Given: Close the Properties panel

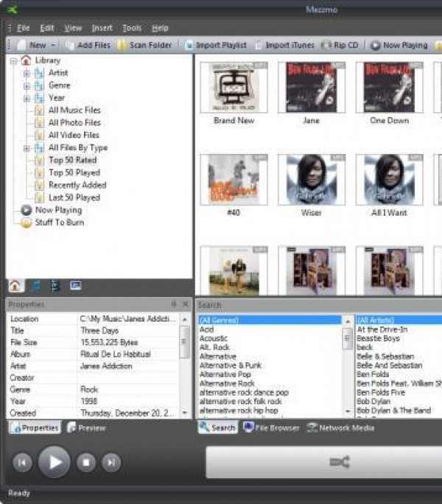Looking at the screenshot, I should click(x=186, y=304).
